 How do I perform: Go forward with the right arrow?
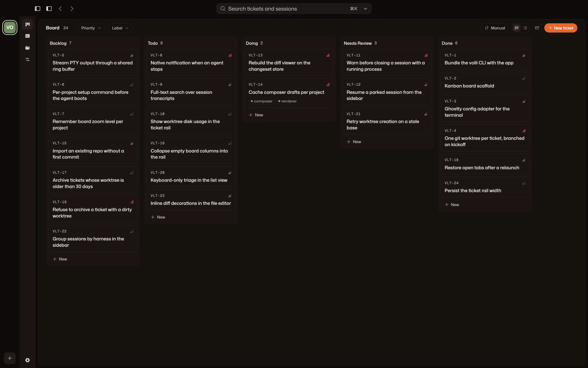point(72,9)
